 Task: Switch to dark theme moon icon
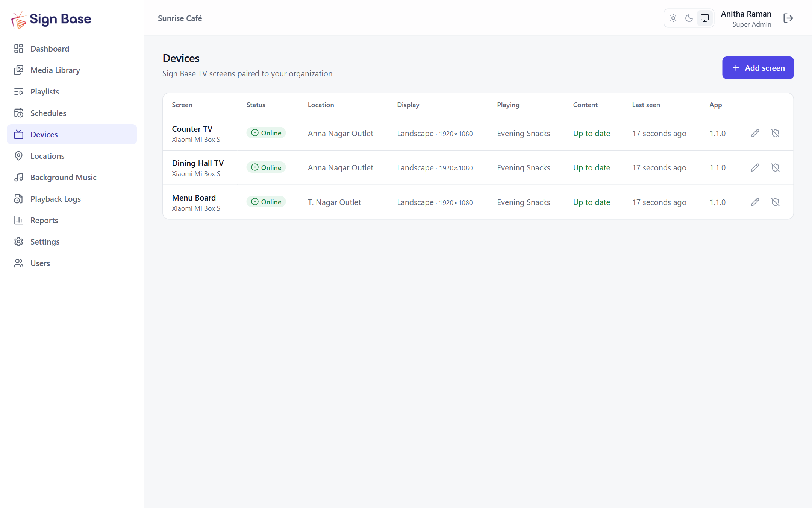tap(689, 18)
